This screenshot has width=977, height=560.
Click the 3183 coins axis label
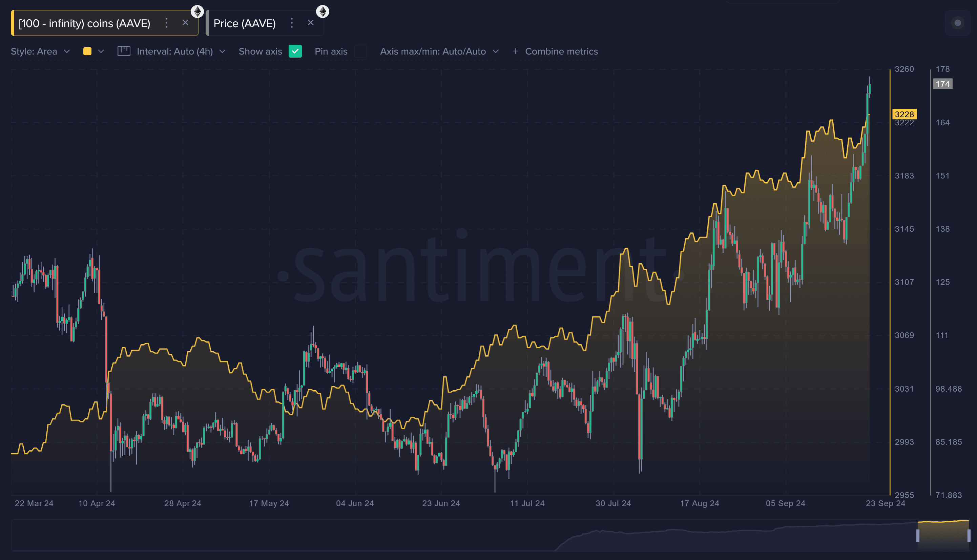(x=904, y=176)
